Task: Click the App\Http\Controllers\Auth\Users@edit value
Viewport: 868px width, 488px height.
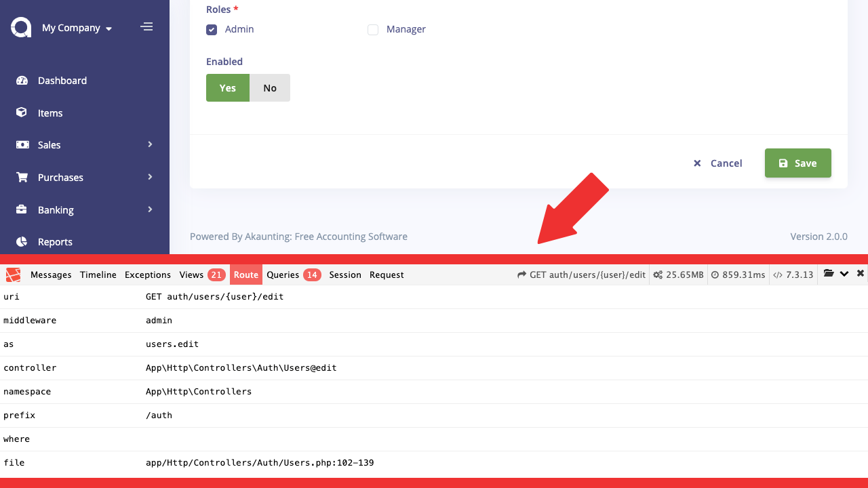Action: [241, 368]
